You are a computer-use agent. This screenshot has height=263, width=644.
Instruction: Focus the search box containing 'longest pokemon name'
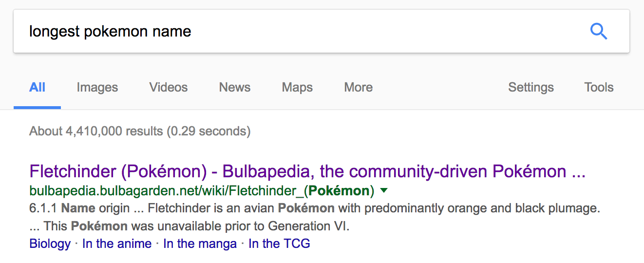click(292, 32)
